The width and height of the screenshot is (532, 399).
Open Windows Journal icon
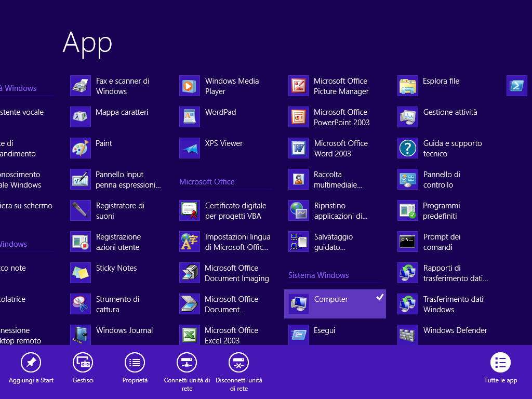tap(81, 335)
